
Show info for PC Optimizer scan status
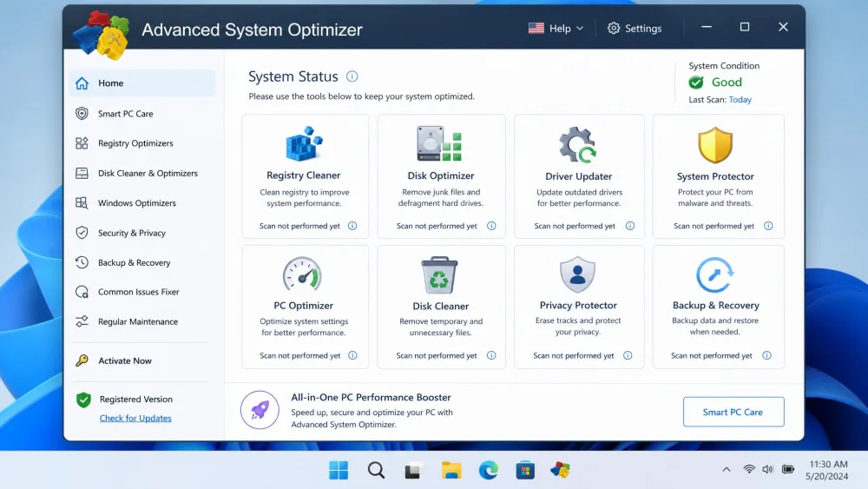coord(352,355)
